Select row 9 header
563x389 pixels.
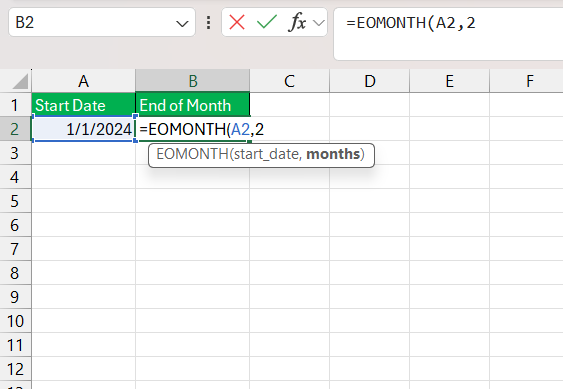pos(15,297)
